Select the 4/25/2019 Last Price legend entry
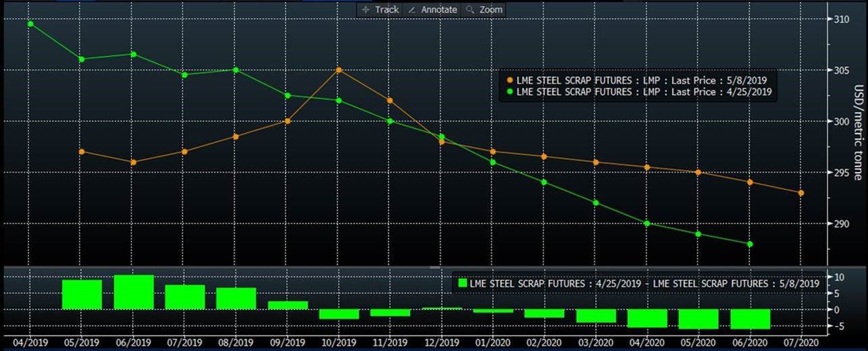The image size is (868, 351). (643, 92)
